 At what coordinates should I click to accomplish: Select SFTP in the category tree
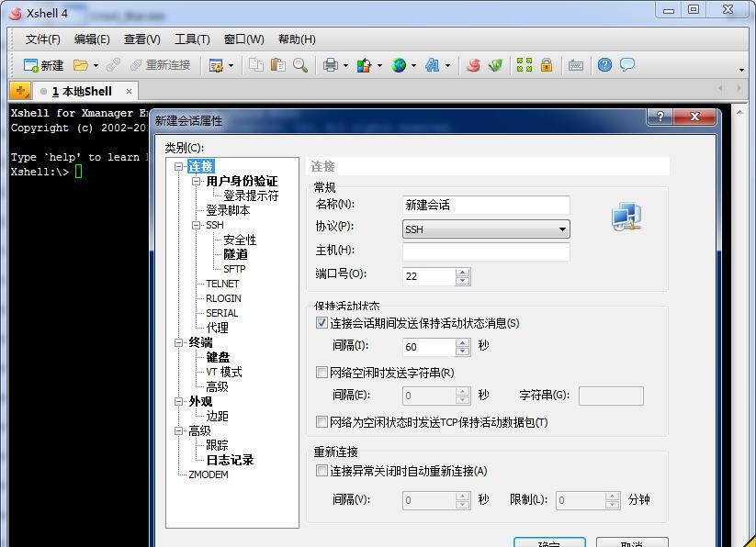[234, 269]
